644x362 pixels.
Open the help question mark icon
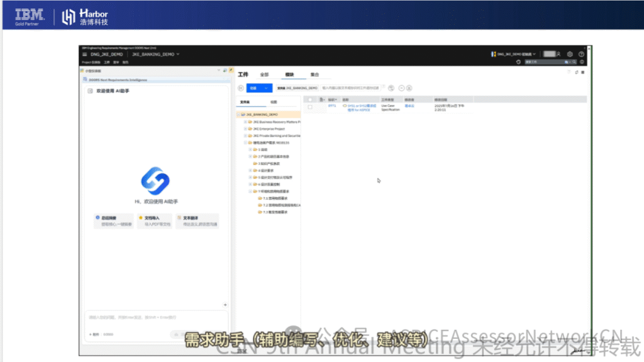pyautogui.click(x=581, y=54)
